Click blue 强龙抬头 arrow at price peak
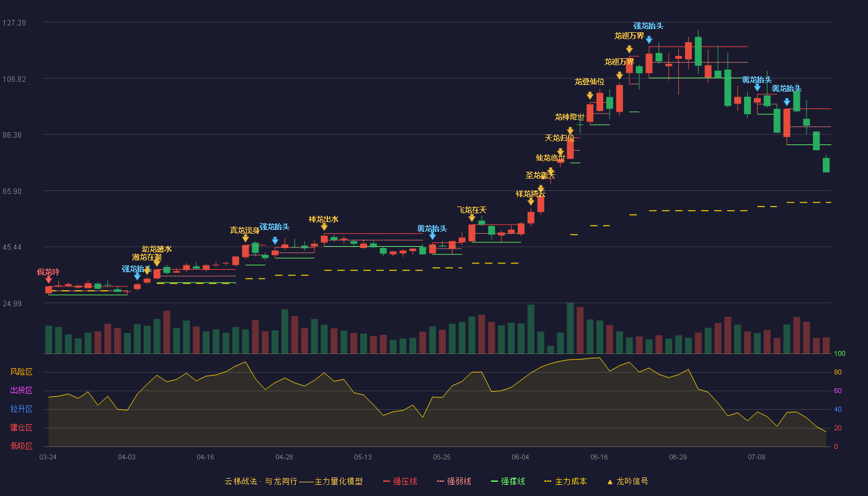 [649, 40]
